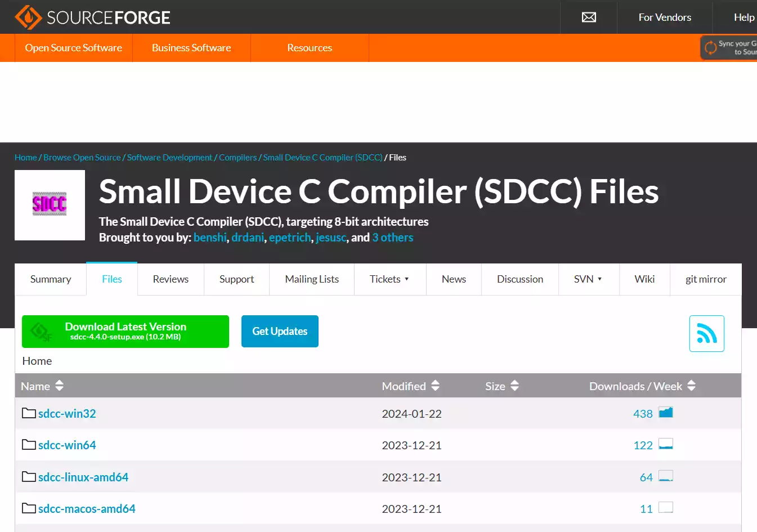Click the Sync your GitHub banner icon

pos(710,48)
